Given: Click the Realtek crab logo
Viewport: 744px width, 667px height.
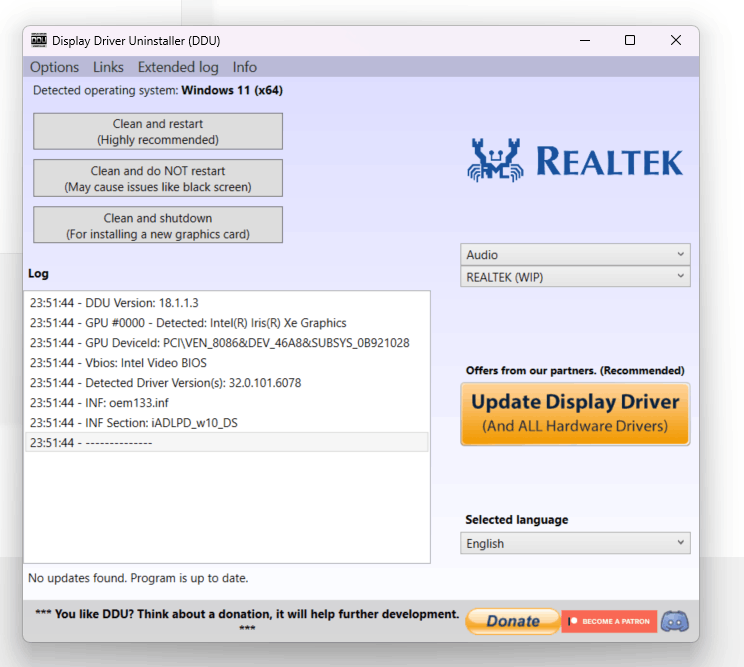Looking at the screenshot, I should pyautogui.click(x=495, y=160).
